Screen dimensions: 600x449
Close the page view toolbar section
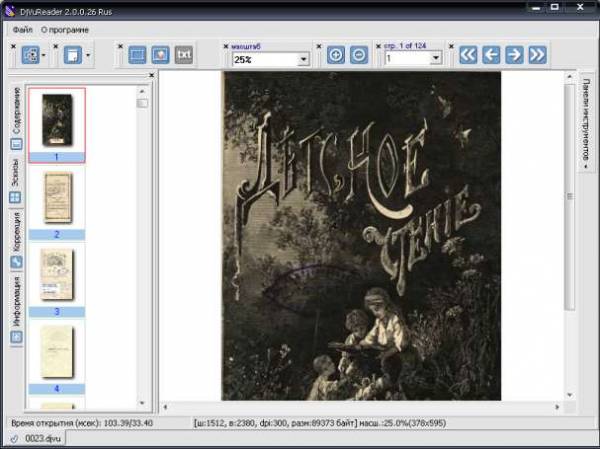pyautogui.click(x=55, y=46)
